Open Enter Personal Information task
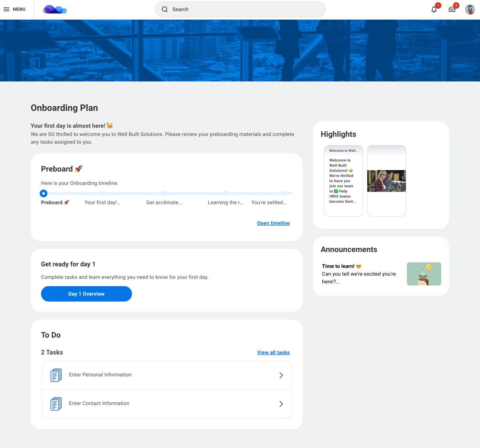Screen dimensions: 480x448 166,375
